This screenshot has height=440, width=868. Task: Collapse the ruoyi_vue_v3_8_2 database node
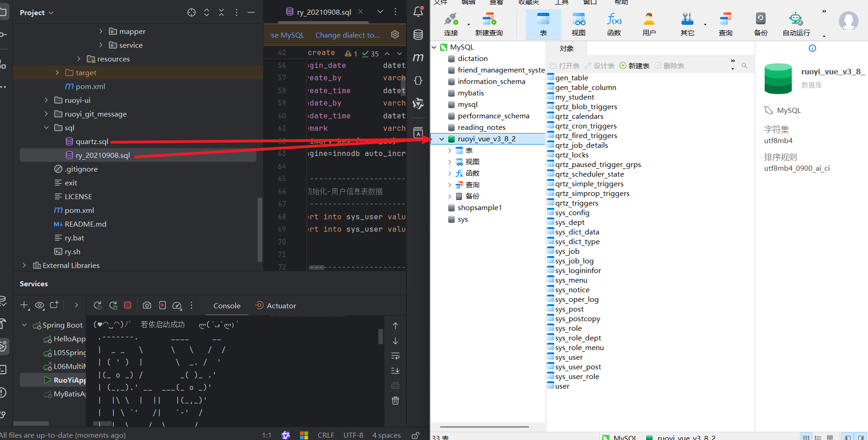point(441,139)
